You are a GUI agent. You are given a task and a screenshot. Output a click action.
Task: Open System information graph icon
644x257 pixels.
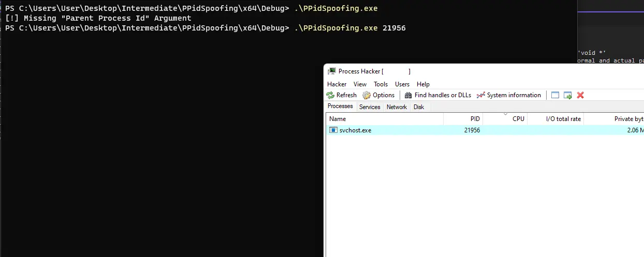(x=481, y=95)
